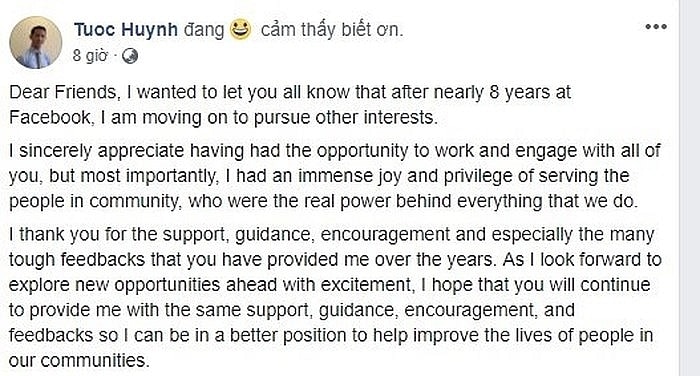Click the "cảm thấy biết ơn" feeling text

[332, 29]
